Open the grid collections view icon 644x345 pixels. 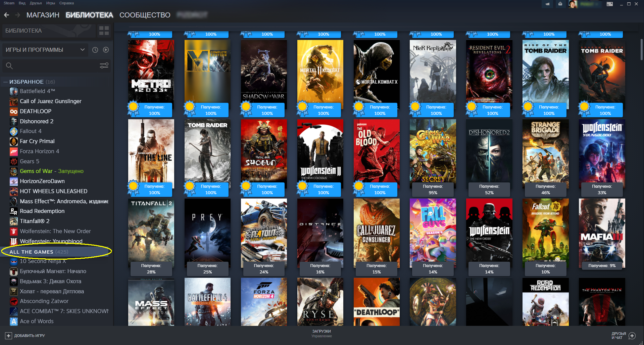pyautogui.click(x=104, y=31)
